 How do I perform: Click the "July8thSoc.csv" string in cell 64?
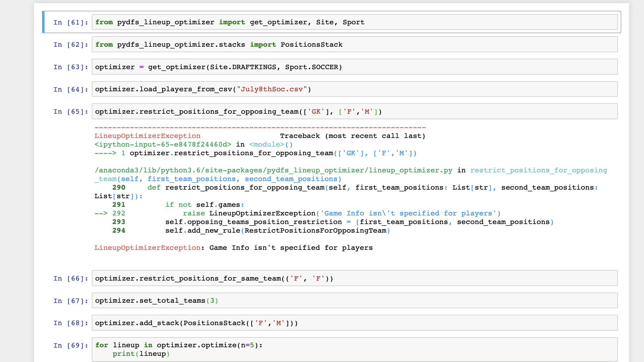point(272,89)
